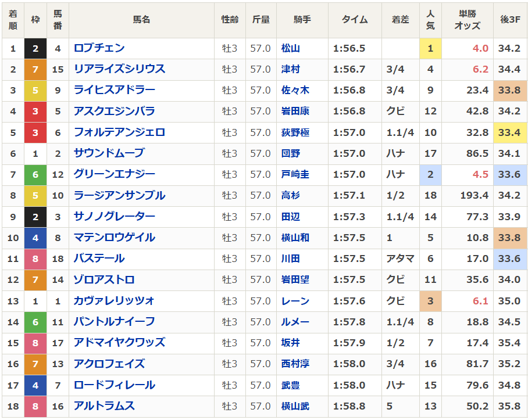This screenshot has width=528, height=420.
Task: Open jockey 津村 profile link
Action: coord(291,69)
